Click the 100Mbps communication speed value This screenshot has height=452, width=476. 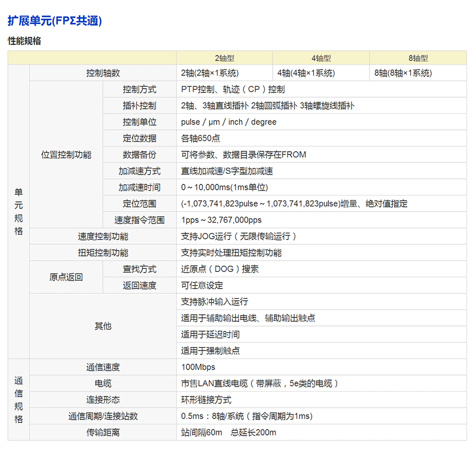coord(198,367)
